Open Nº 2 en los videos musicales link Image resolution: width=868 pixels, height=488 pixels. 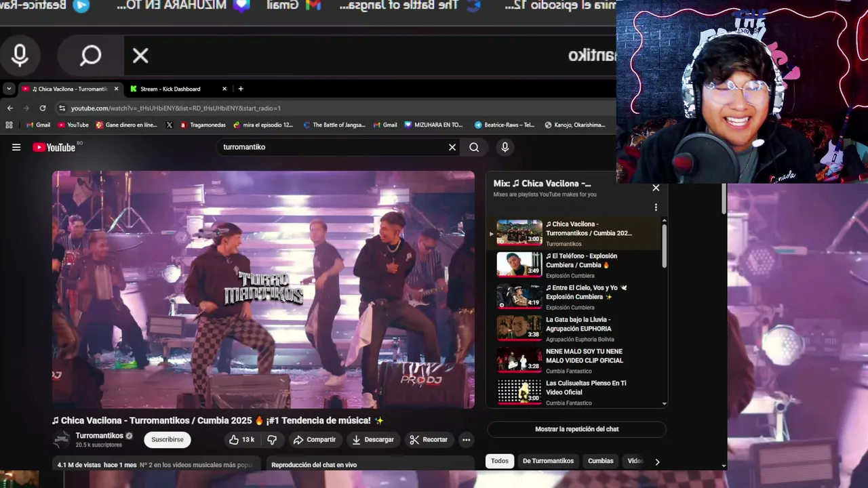197,465
